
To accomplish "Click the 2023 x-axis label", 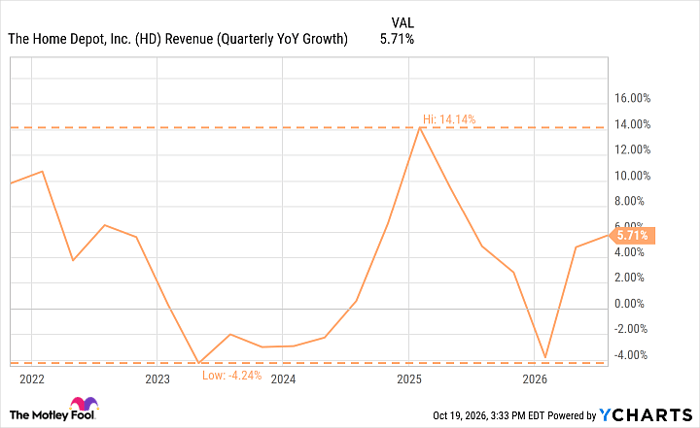I will [158, 379].
